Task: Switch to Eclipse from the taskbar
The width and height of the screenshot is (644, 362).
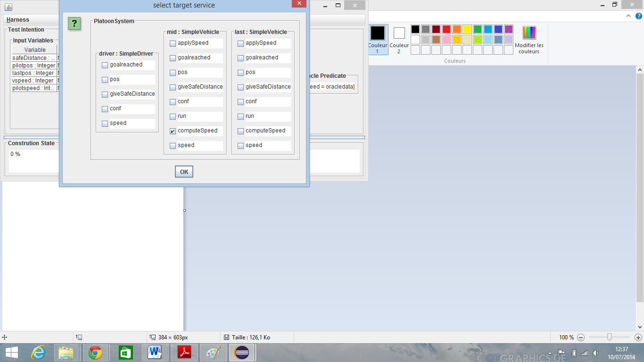Action: pos(242,353)
